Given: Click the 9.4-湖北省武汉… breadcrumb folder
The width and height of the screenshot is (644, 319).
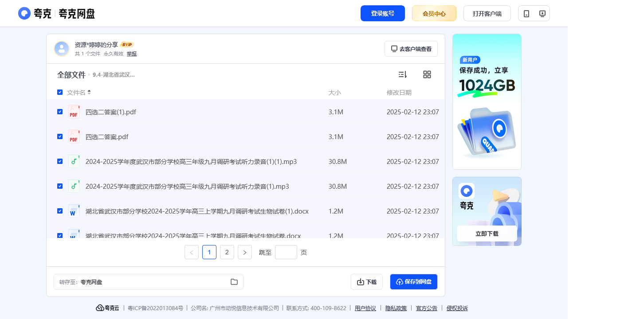Looking at the screenshot, I should 114,75.
